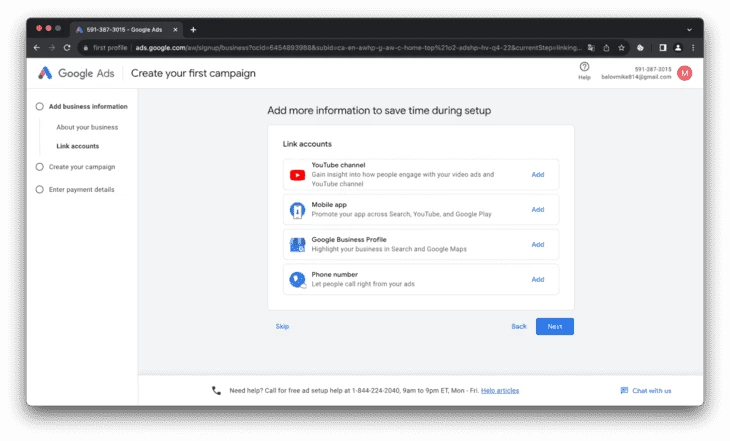Click the share page icon
This screenshot has width=730, height=441.
606,47
